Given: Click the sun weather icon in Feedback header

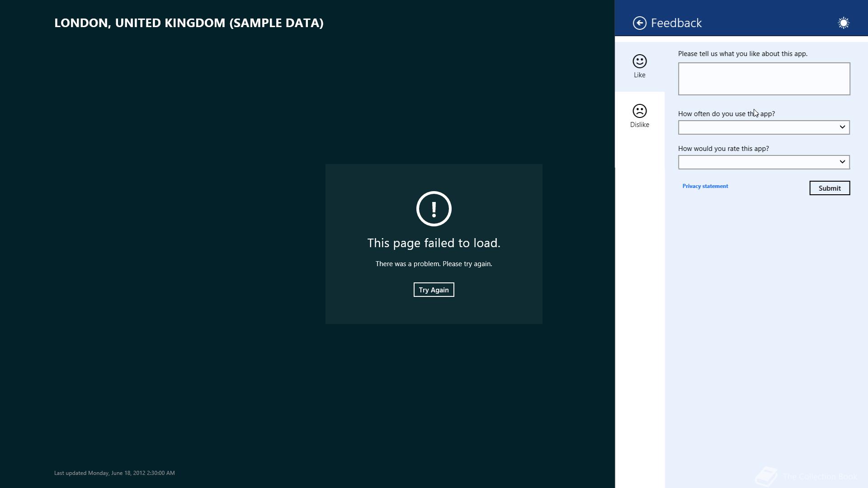Looking at the screenshot, I should (843, 23).
